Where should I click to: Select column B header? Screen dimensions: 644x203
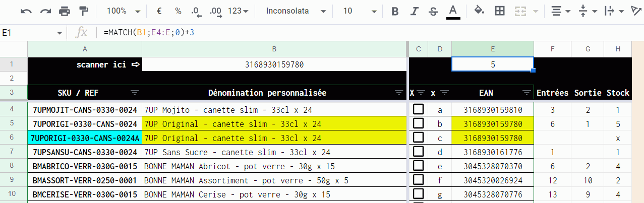point(274,49)
